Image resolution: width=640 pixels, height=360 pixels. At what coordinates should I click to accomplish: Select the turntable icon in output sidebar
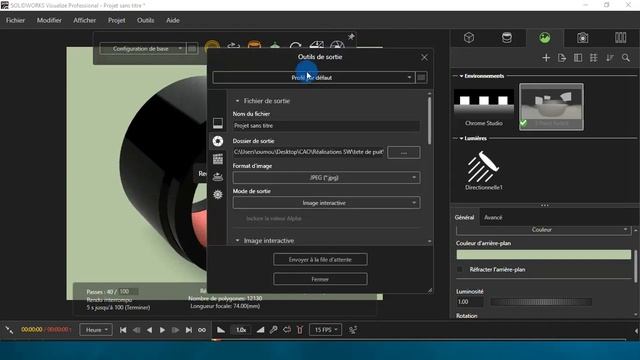tap(218, 177)
